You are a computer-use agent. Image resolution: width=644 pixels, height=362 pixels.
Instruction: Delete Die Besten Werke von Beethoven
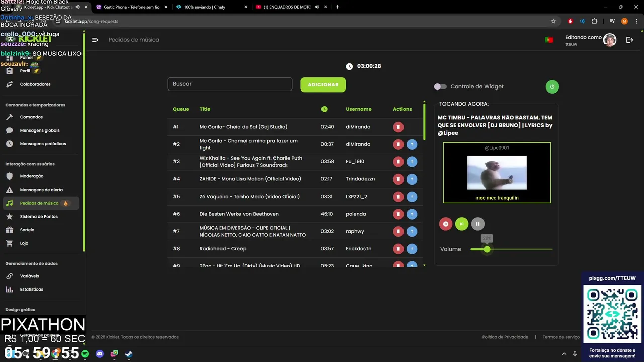coord(398,214)
